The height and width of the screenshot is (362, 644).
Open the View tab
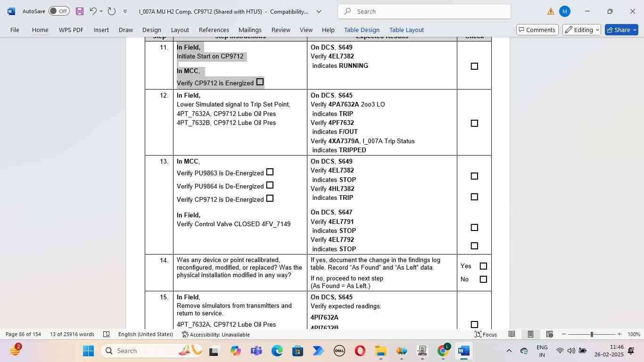(306, 30)
